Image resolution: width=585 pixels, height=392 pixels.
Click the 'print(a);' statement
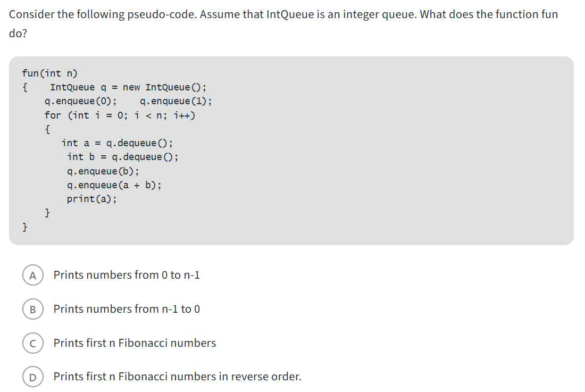tap(91, 199)
